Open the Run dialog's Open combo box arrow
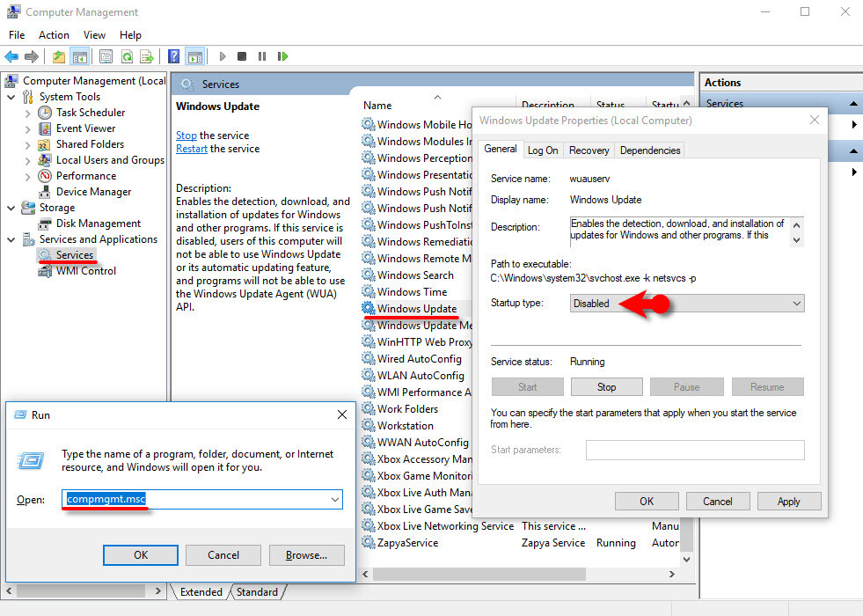The width and height of the screenshot is (863, 616). (x=334, y=500)
